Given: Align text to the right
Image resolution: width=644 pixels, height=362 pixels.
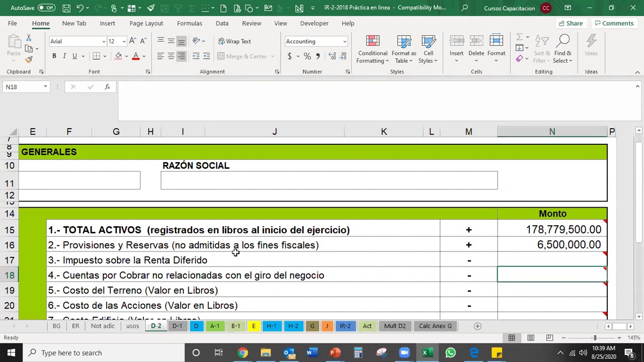Looking at the screenshot, I should coord(182,56).
